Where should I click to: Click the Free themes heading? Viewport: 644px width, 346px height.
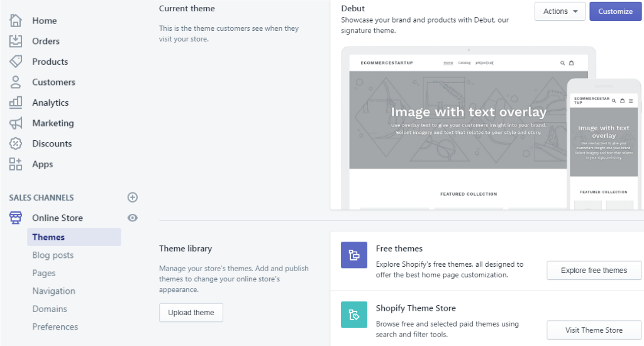(x=399, y=248)
